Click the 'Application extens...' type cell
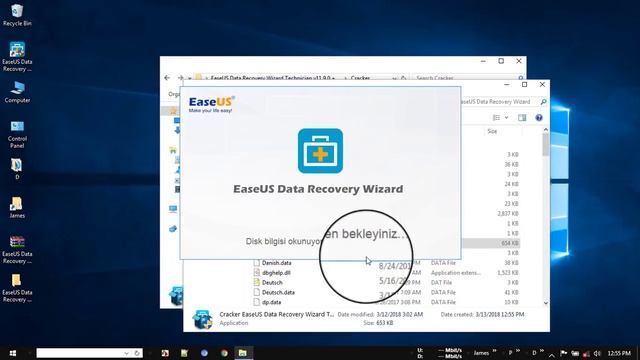640x360 pixels. [456, 273]
